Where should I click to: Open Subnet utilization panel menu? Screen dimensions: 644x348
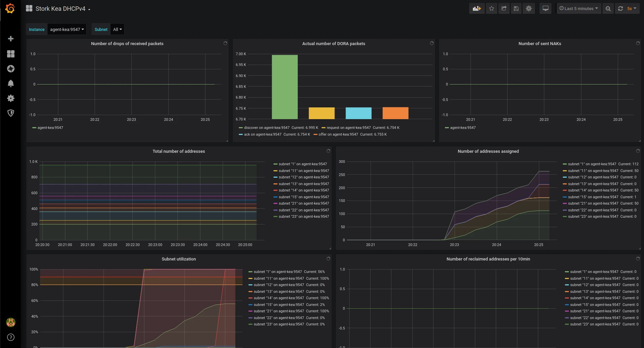coord(179,259)
